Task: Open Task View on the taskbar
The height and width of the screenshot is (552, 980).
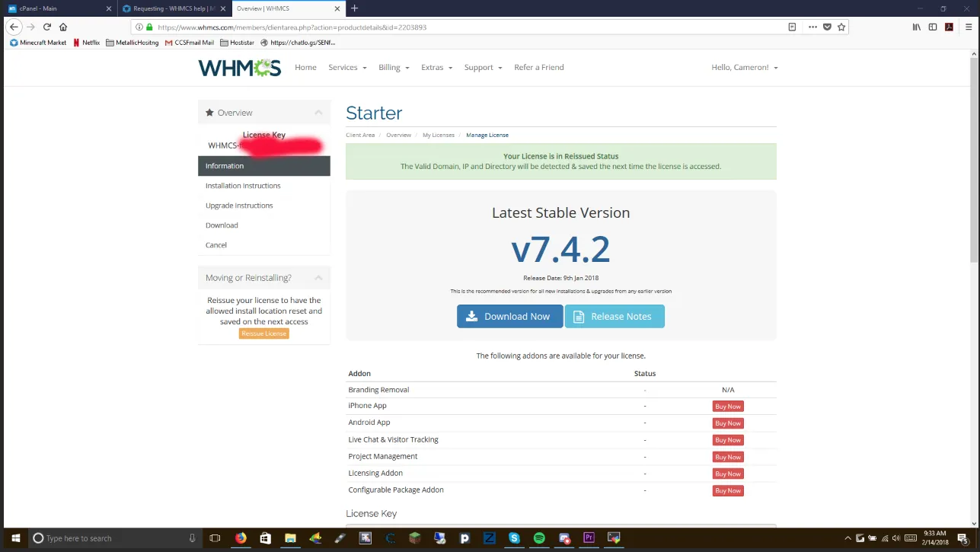Action: coord(215,538)
